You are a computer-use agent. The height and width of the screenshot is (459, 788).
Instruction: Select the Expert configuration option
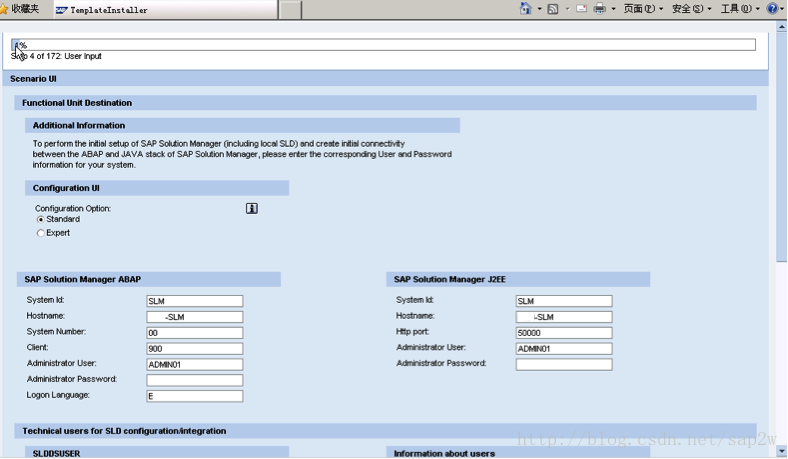tap(41, 233)
